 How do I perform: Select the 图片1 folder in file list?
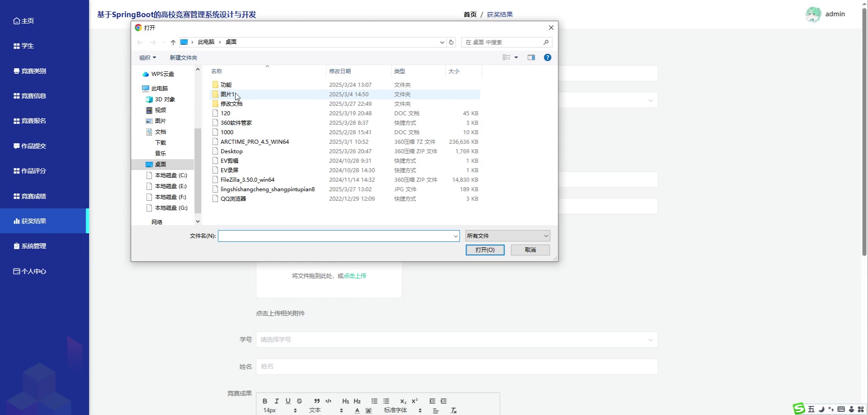227,94
